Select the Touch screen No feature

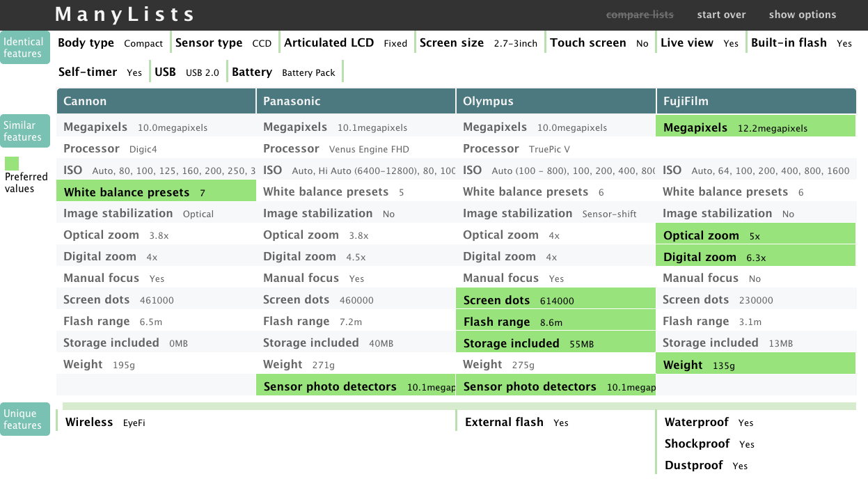pos(599,43)
